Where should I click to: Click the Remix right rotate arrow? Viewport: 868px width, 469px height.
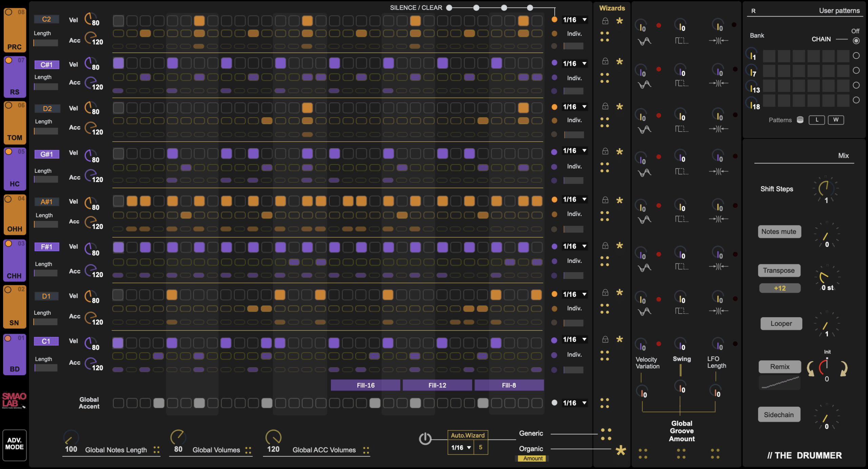(844, 369)
